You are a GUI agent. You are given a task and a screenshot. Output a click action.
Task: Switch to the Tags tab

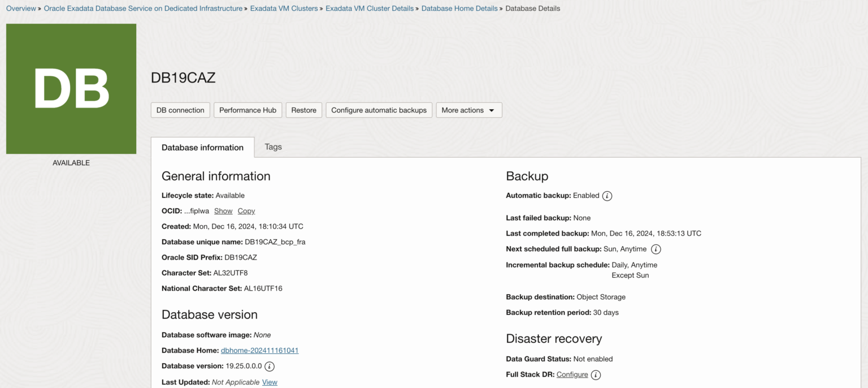click(273, 146)
